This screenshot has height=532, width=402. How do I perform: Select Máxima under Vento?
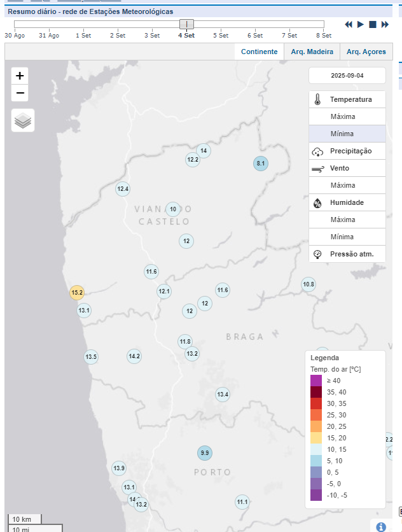[x=347, y=185]
